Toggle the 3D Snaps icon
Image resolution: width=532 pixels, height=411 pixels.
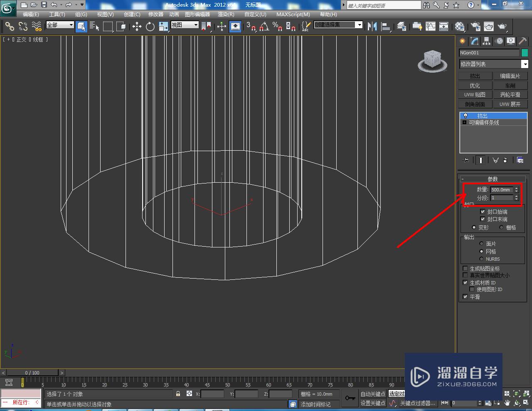(x=251, y=27)
